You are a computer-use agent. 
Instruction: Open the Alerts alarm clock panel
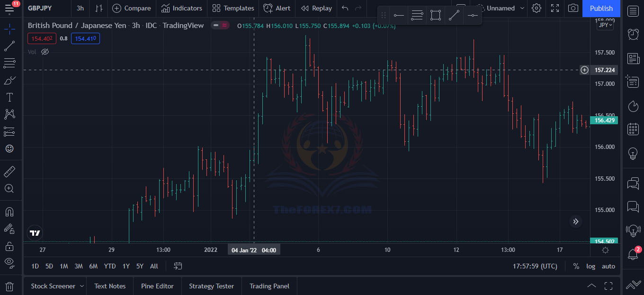pyautogui.click(x=633, y=34)
